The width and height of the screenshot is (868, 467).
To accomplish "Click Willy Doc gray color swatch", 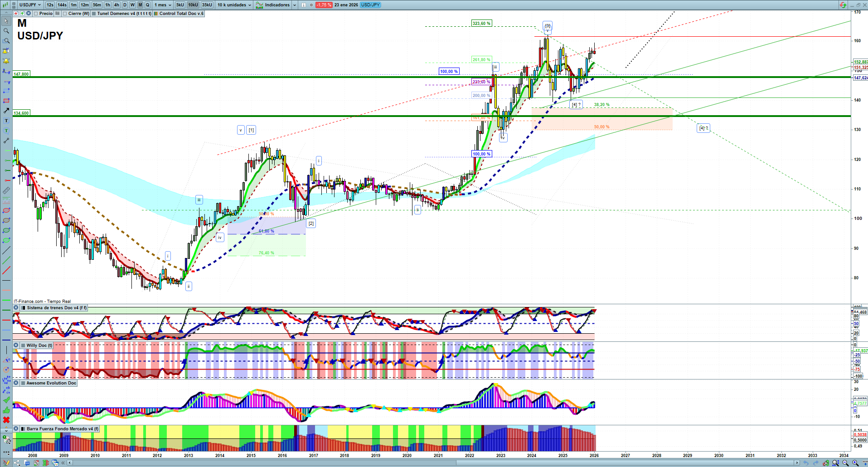I will click(22, 345).
